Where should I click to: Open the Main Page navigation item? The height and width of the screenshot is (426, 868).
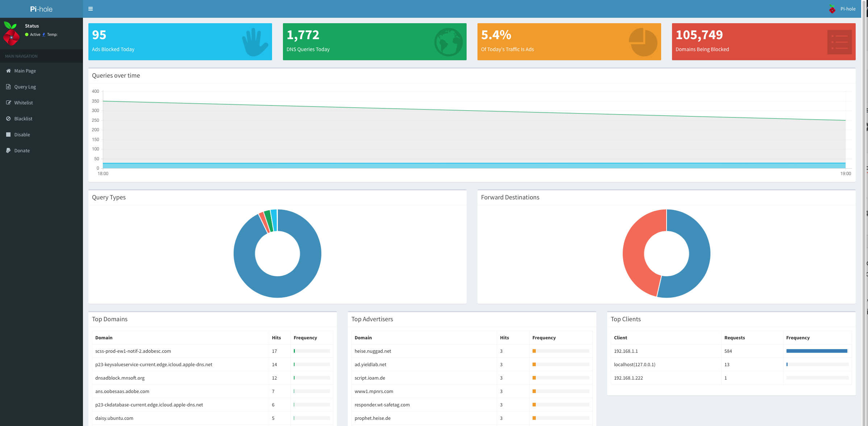click(x=25, y=71)
